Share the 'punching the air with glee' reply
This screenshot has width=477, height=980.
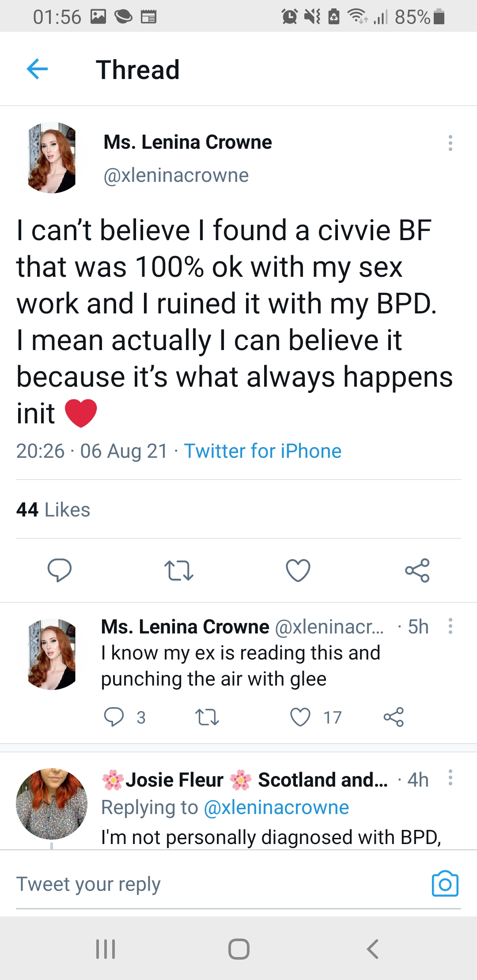[394, 717]
